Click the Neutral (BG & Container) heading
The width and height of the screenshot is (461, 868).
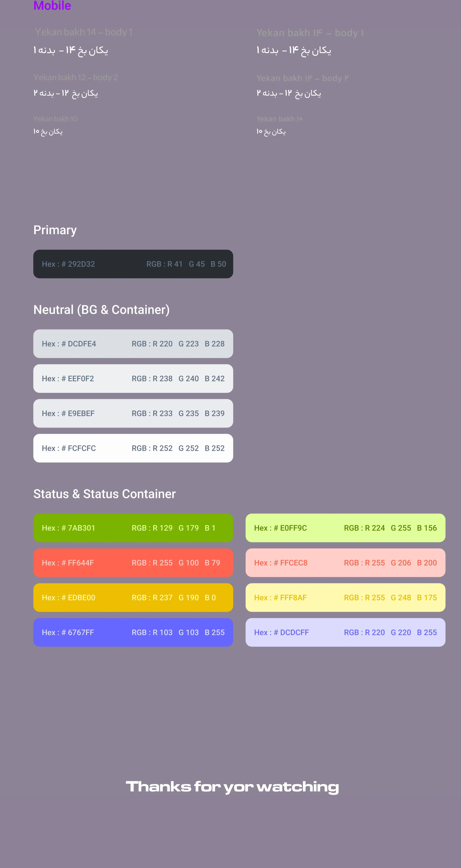click(x=101, y=310)
